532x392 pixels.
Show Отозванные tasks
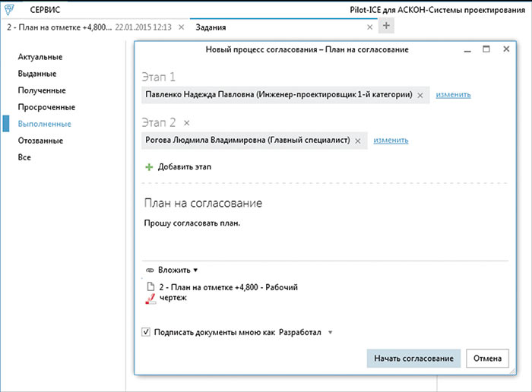[x=40, y=141]
